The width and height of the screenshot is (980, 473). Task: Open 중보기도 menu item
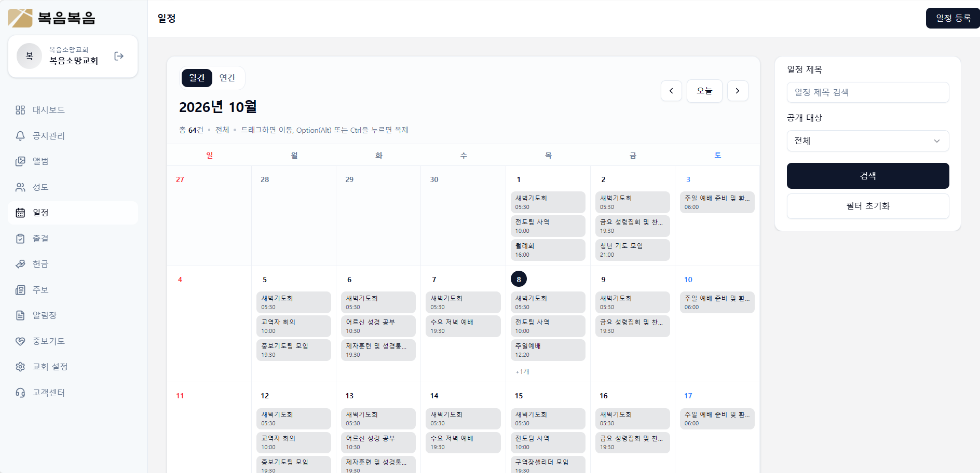point(73,341)
